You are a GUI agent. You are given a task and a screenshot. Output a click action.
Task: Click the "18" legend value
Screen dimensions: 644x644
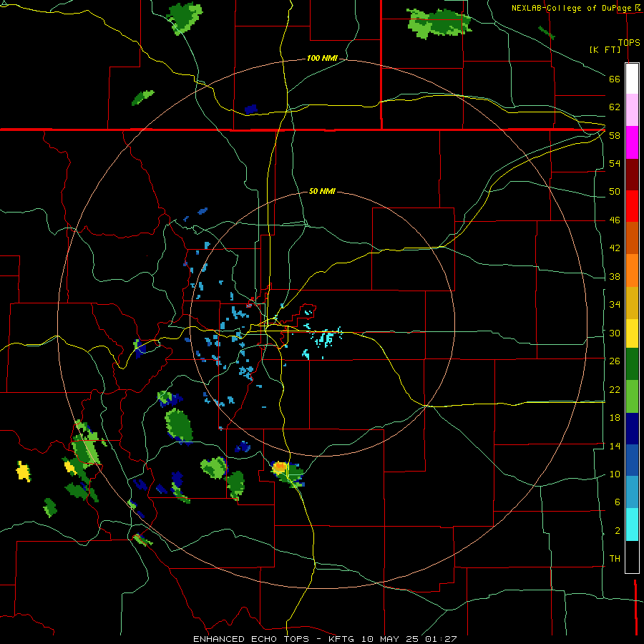[x=615, y=418]
